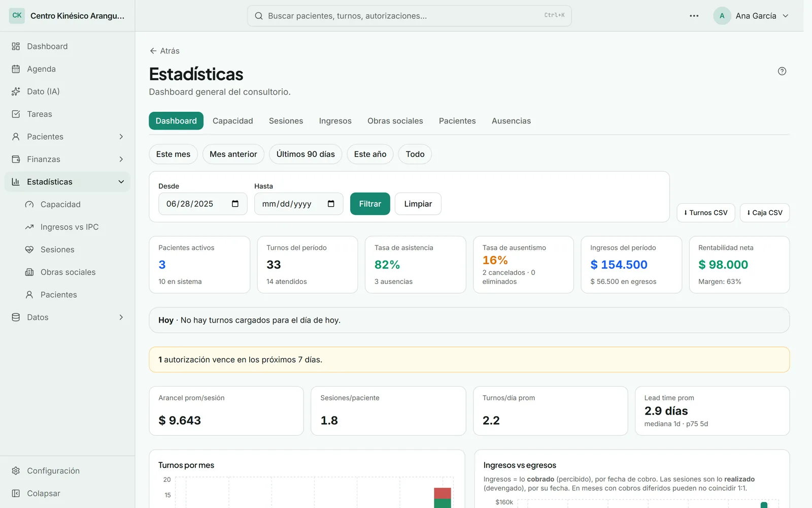Open Obras sociales building icon

pyautogui.click(x=29, y=272)
